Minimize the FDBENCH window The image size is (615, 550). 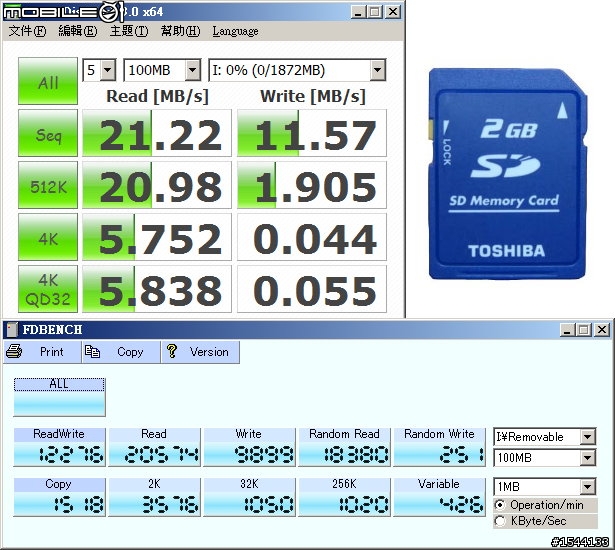point(566,330)
